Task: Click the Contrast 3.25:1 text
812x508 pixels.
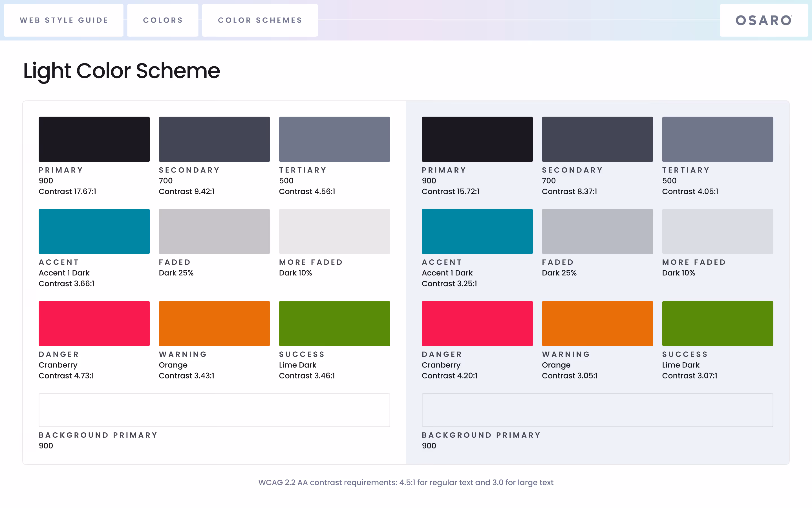Action: (x=449, y=284)
